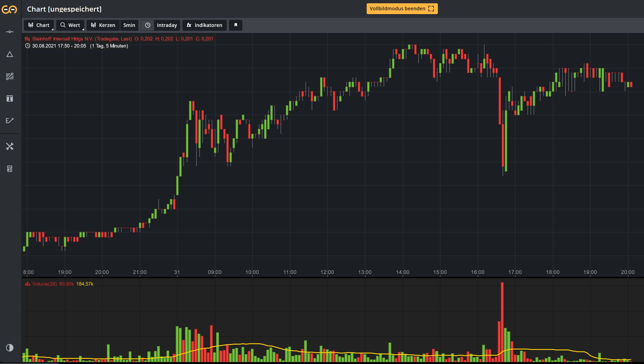Click the export arrow tool icon
This screenshot has height=364, width=644.
pos(10,121)
